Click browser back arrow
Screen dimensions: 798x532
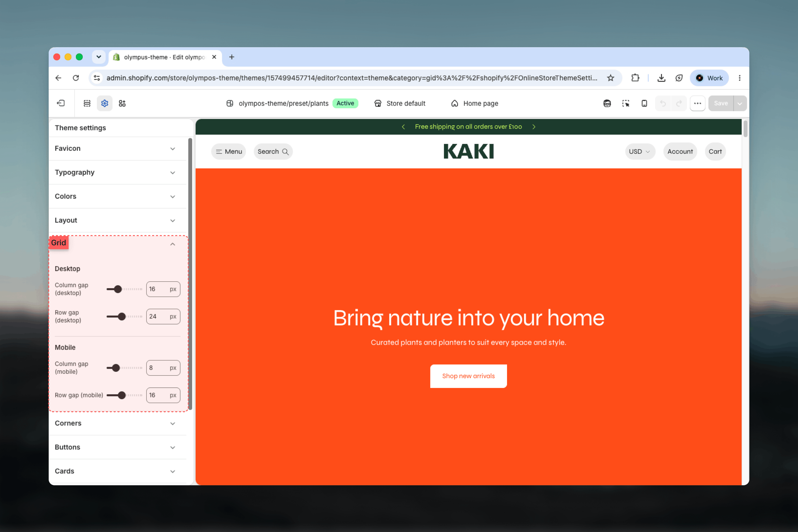click(58, 78)
